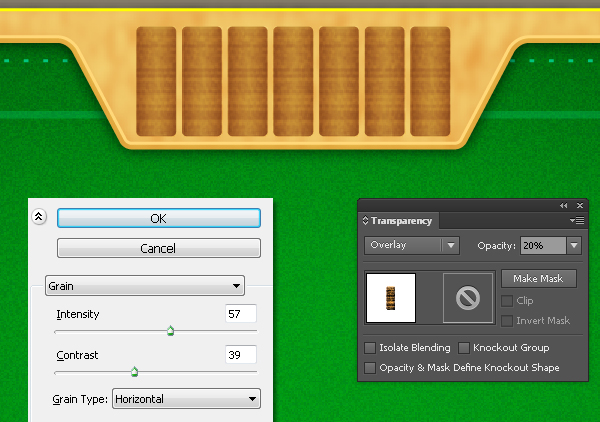Open the Grain effect dropdown
Screen dimensions: 600x422
(145, 286)
